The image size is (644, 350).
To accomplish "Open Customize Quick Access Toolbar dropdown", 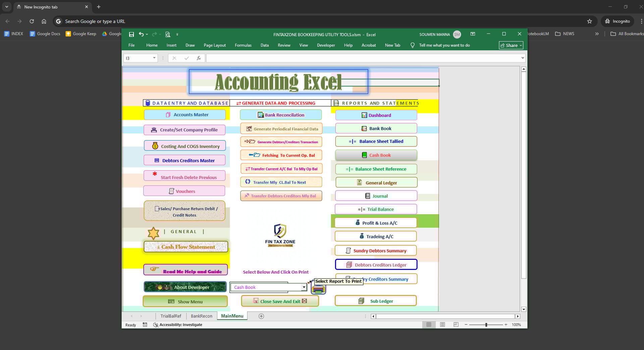I will pos(177,35).
